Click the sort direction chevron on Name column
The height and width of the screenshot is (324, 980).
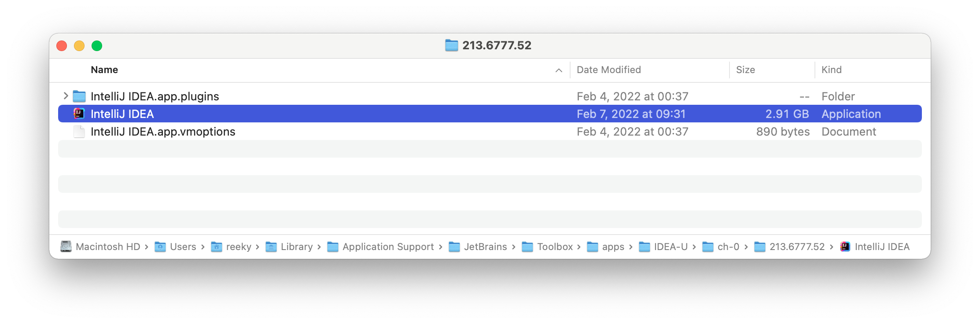(x=558, y=70)
